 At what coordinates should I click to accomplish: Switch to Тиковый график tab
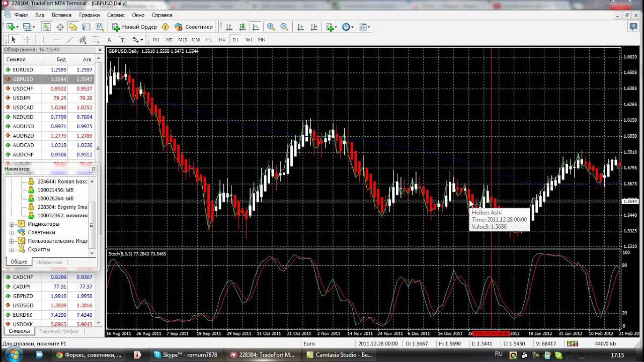coord(59,331)
